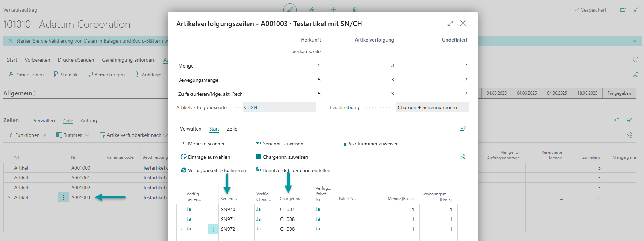Image resolution: width=644 pixels, height=241 pixels.
Task: Open Artikelverfügbarkeit nach dropdown
Action: click(x=134, y=135)
